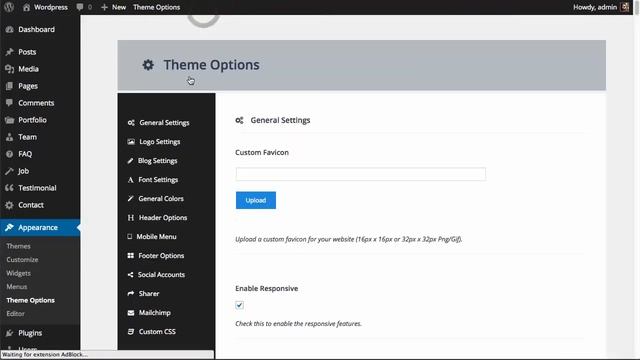The width and height of the screenshot is (640, 360).
Task: Click the Media library icon
Action: point(9,69)
